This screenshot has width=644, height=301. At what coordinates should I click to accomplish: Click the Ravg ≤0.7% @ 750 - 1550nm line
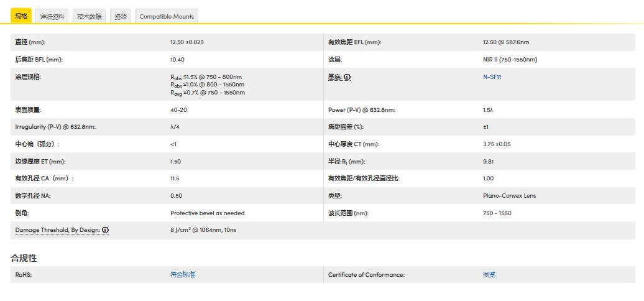[x=208, y=93]
